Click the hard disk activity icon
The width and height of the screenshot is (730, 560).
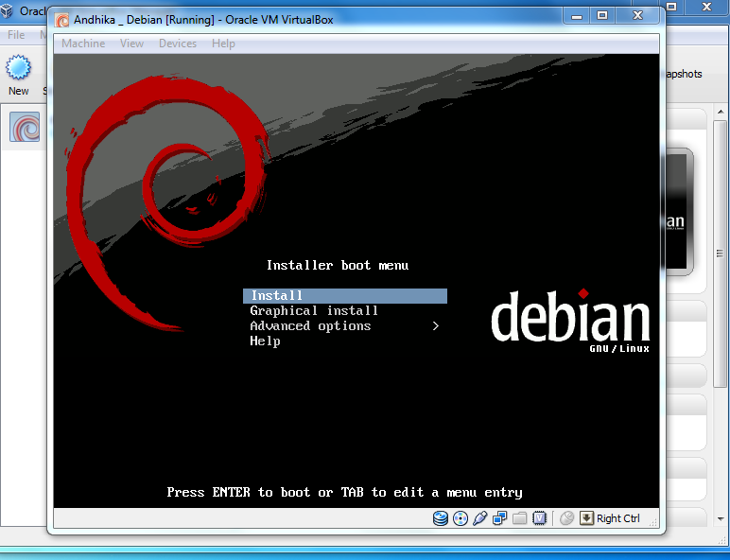[x=440, y=518]
